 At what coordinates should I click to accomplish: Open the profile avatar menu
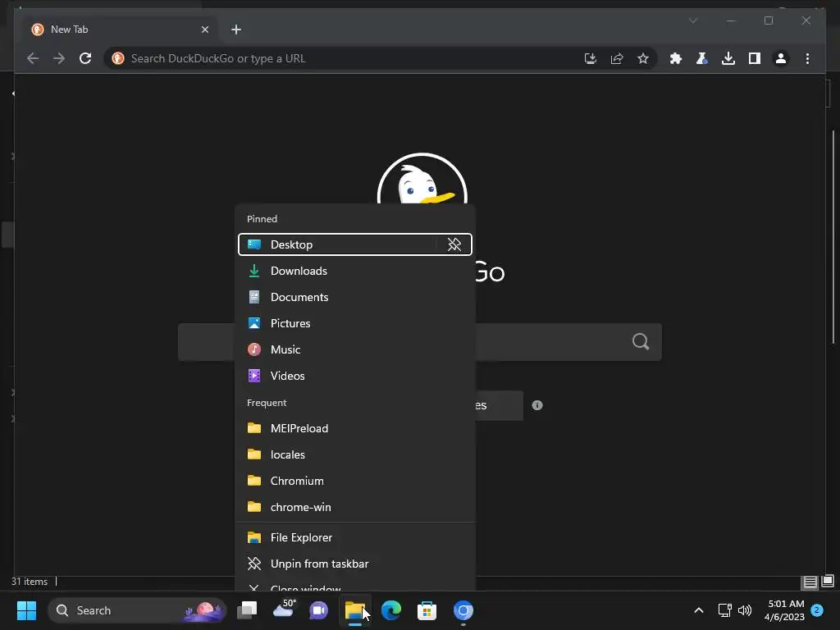(x=781, y=58)
